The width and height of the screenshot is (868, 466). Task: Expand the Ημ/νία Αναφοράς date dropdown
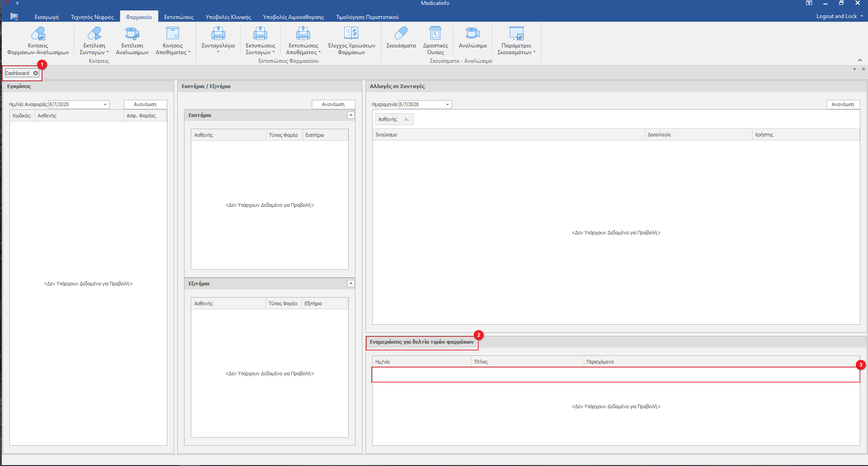click(105, 104)
